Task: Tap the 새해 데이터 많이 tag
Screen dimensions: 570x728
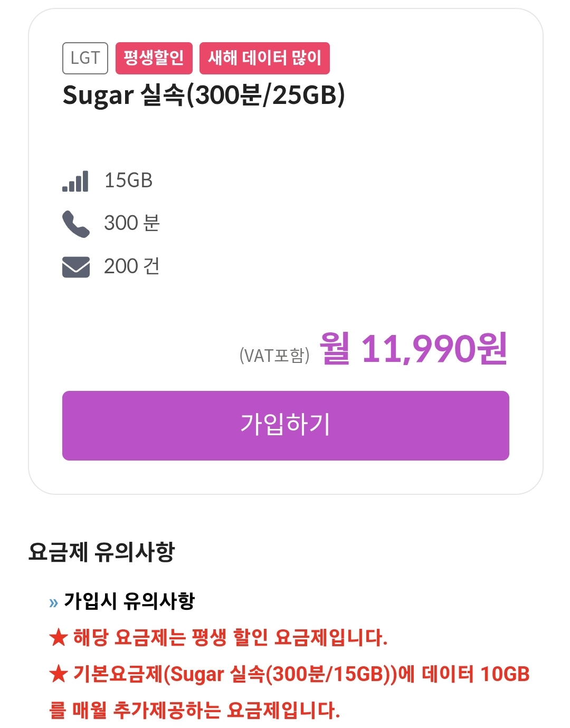Action: (x=264, y=58)
